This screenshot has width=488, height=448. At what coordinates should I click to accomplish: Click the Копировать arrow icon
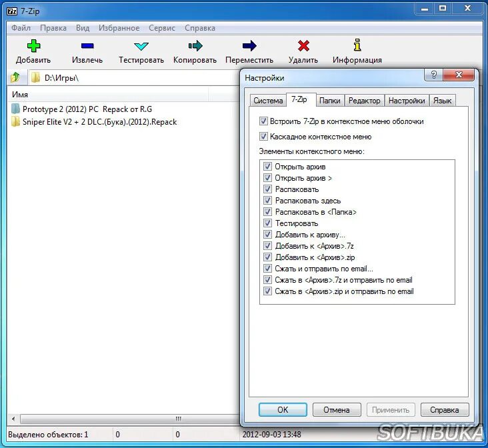tap(195, 46)
